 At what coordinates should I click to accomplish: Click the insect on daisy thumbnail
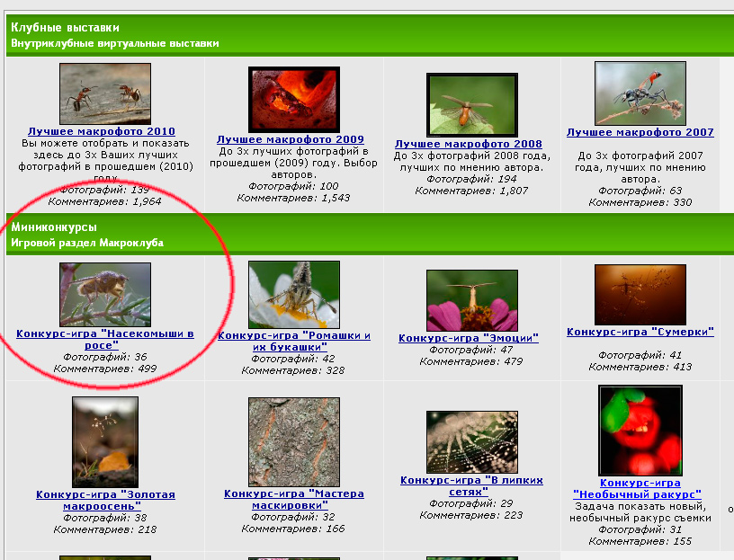[x=293, y=294]
